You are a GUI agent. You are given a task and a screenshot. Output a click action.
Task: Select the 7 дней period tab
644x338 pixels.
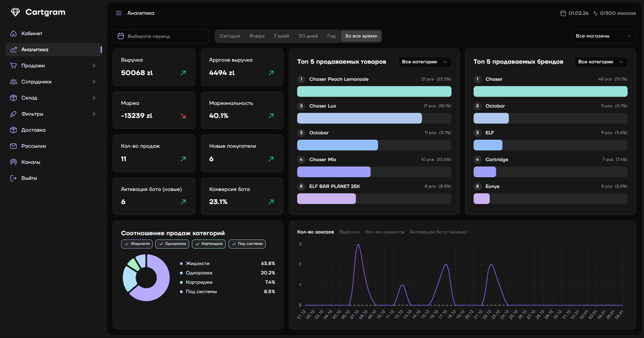281,36
